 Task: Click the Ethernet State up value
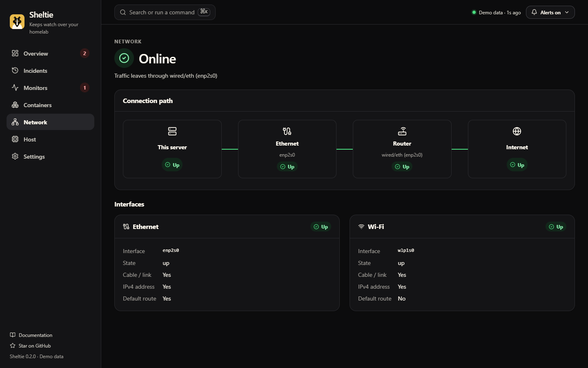point(166,263)
